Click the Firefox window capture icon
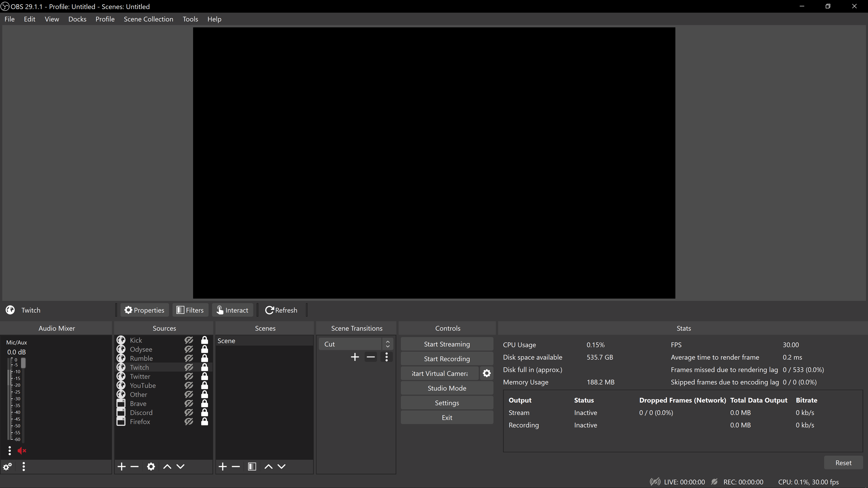Screen dimensions: 868x488 point(121,422)
